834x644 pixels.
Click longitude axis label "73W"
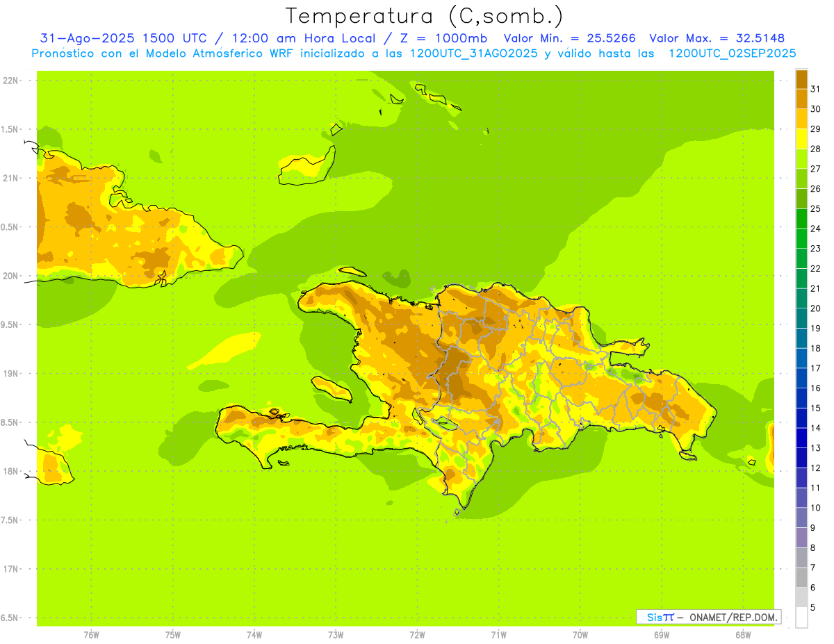[x=336, y=635]
